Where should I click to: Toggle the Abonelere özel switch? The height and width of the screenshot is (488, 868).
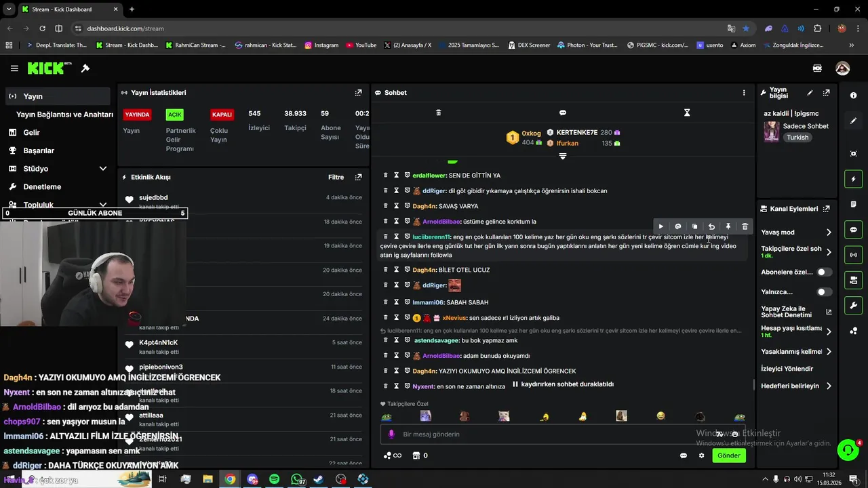(x=824, y=272)
